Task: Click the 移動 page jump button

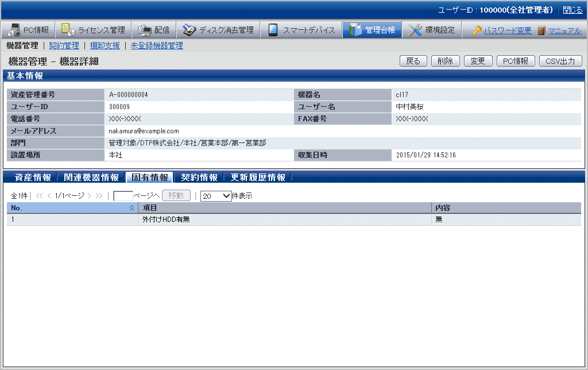Action: (x=176, y=195)
